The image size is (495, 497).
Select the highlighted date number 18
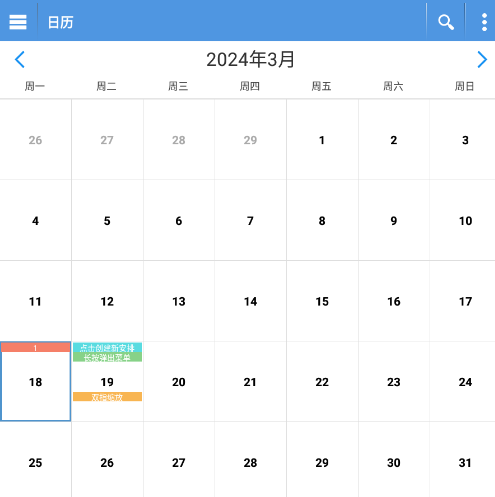click(35, 382)
